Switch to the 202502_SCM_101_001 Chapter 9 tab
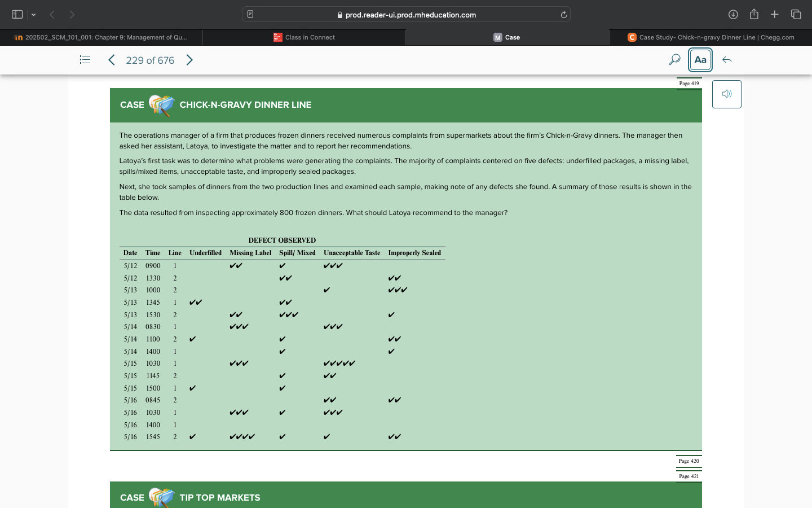812x508 pixels. (x=101, y=37)
